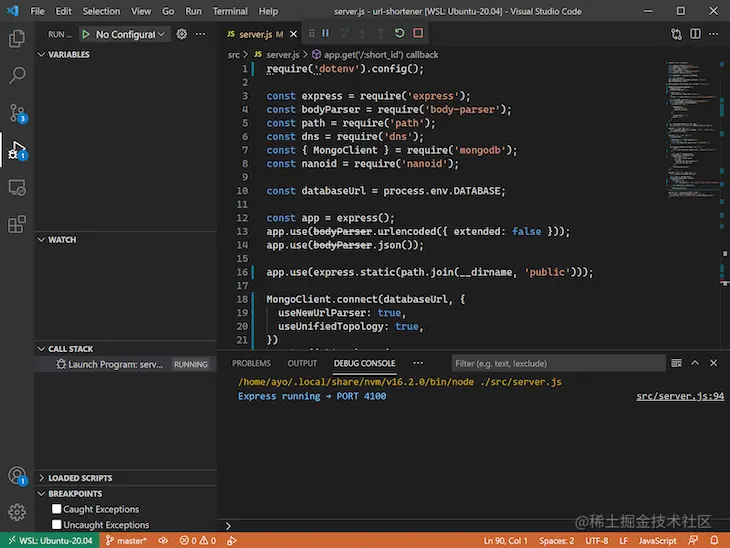Open the Search view in activity bar
Viewport: 730px width, 548px height.
click(17, 75)
